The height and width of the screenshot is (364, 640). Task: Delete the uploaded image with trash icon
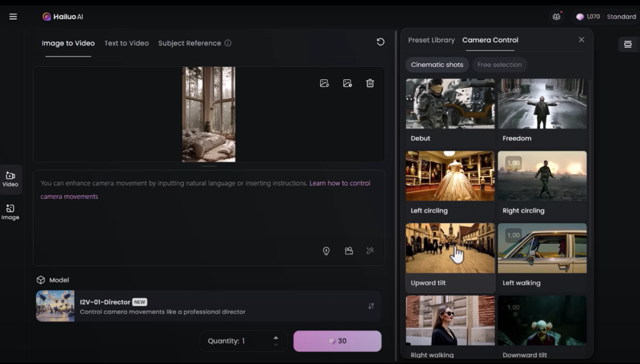(x=370, y=83)
